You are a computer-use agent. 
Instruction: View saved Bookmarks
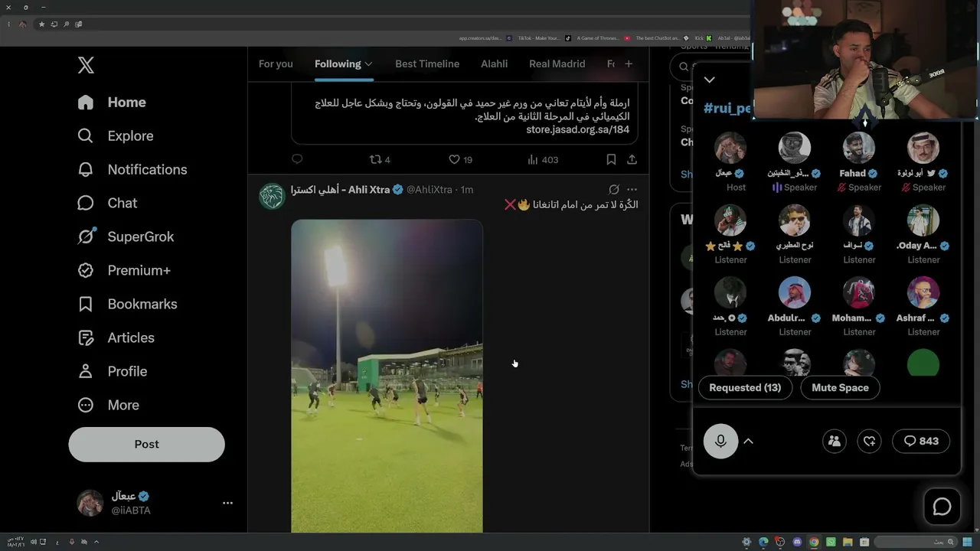pyautogui.click(x=127, y=305)
